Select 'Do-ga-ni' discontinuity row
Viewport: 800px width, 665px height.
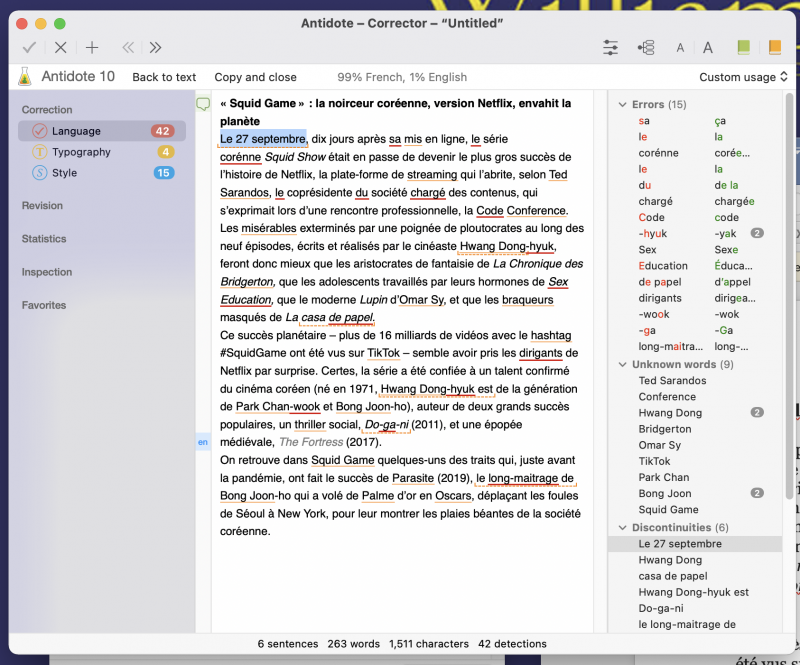coord(695,608)
